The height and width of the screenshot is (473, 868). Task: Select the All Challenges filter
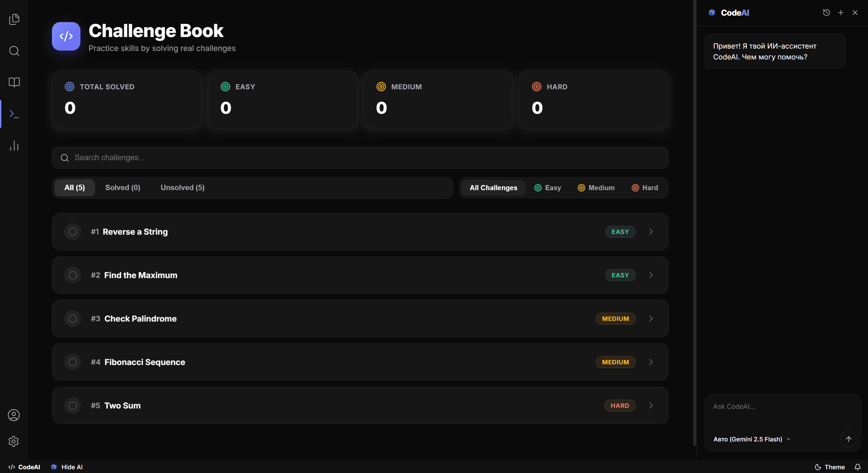click(x=494, y=188)
